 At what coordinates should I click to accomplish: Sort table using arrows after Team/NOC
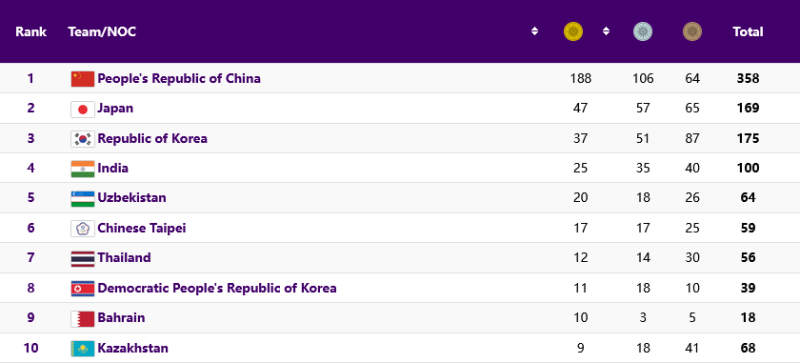(534, 32)
